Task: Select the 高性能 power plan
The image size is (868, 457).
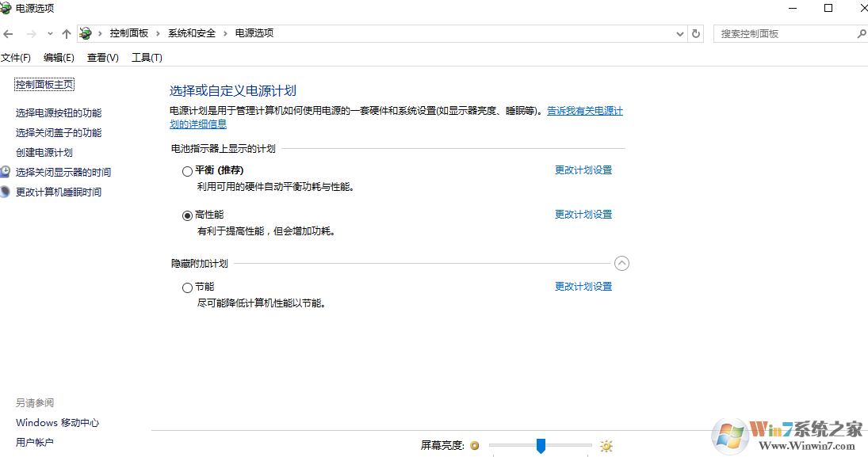Action: point(187,214)
